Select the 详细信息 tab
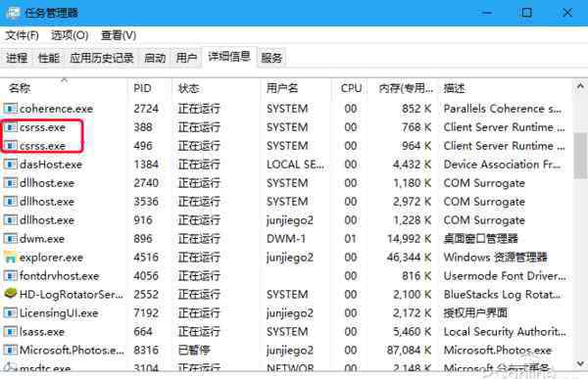The height and width of the screenshot is (379, 588). pyautogui.click(x=229, y=57)
